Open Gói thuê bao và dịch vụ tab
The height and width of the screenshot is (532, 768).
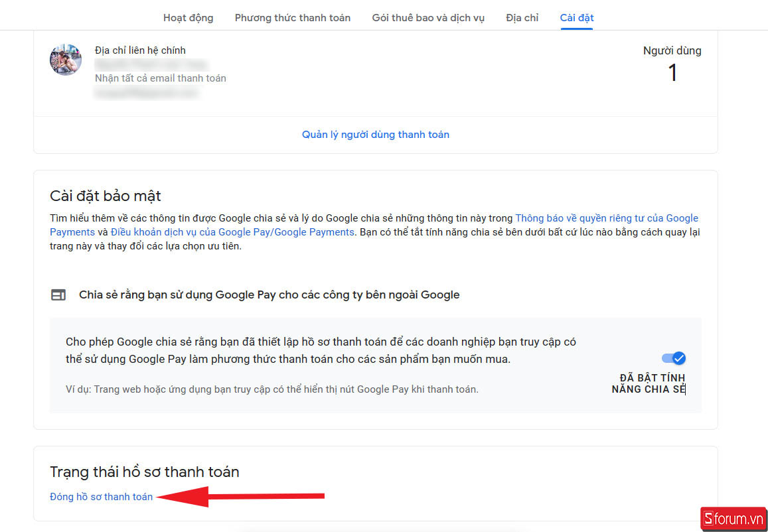point(428,18)
